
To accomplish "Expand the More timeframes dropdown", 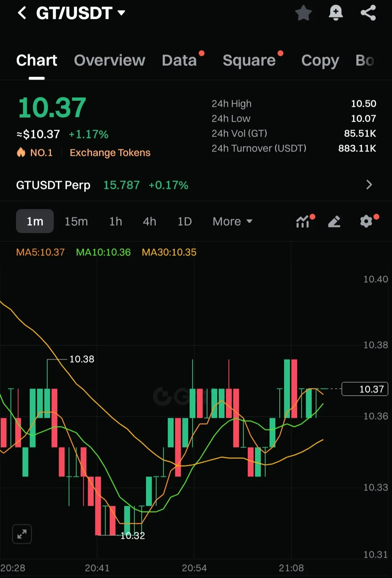I will (233, 221).
